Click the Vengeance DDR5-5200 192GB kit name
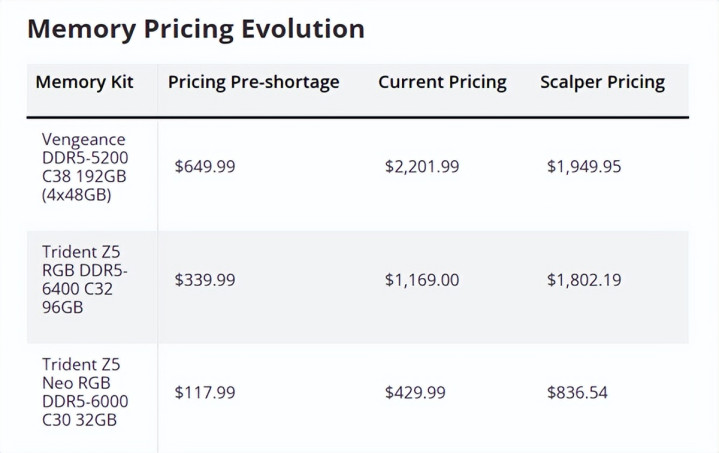This screenshot has width=719, height=453. click(x=85, y=166)
